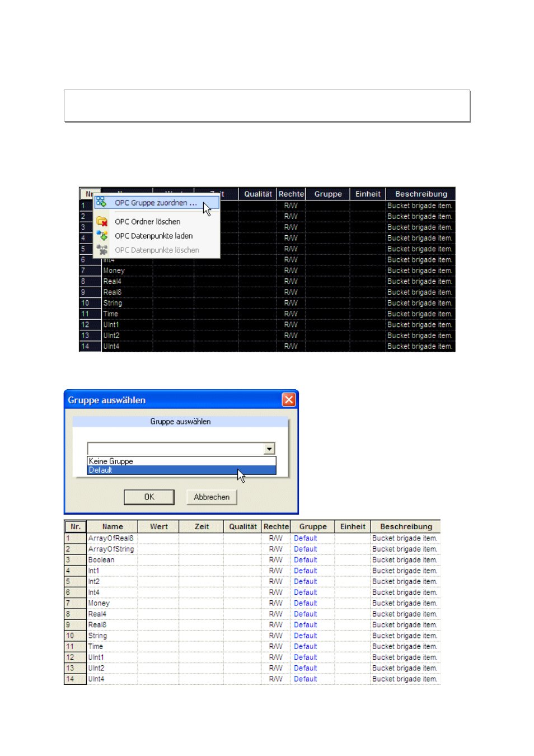Click Bucket brigade item for Real4 light table
The image size is (534, 756).
tap(405, 614)
